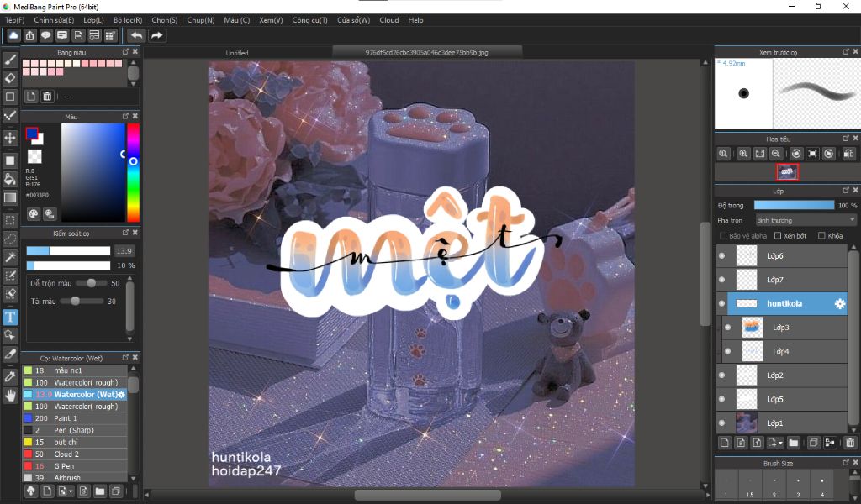Open the Lớp(L) menu
This screenshot has height=504, width=861.
94,20
